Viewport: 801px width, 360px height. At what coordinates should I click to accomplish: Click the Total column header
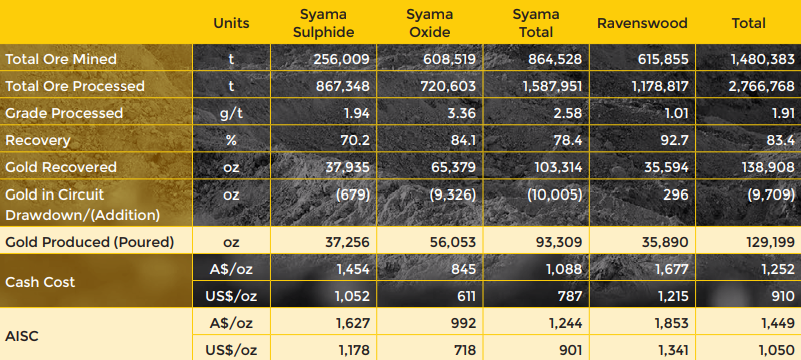point(748,23)
